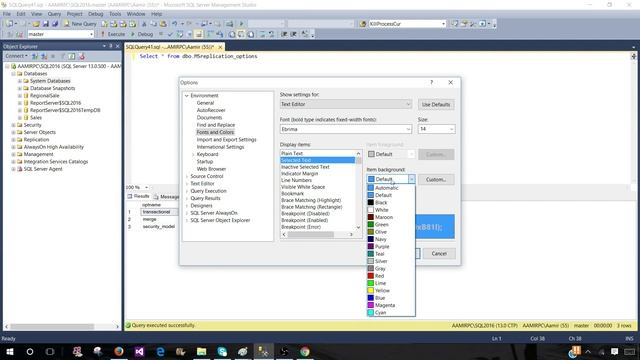Click the Paste icon in toolbar
This screenshot has height=360, width=640.
click(163, 24)
